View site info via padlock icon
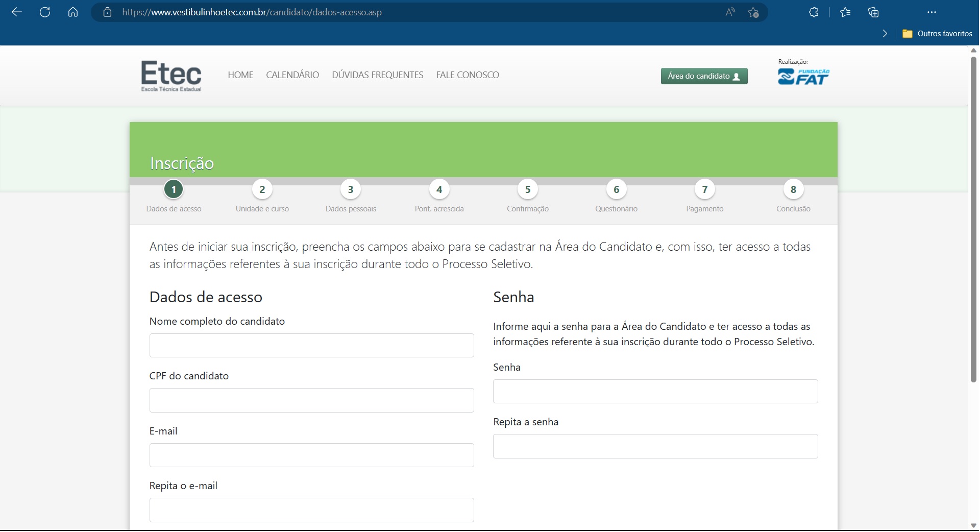The height and width of the screenshot is (532, 980). 107,12
